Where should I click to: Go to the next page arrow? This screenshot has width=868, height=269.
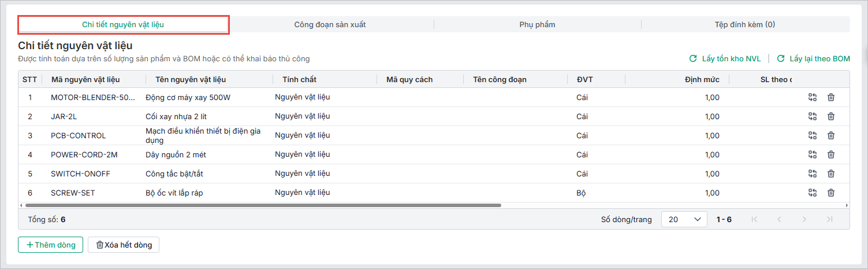click(x=804, y=219)
